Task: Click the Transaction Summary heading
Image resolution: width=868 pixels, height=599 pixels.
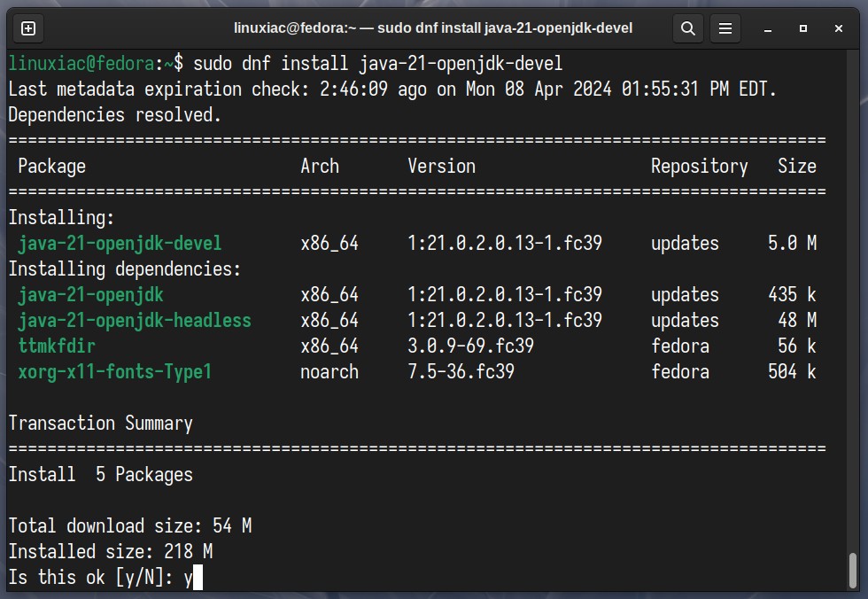Action: click(x=100, y=424)
